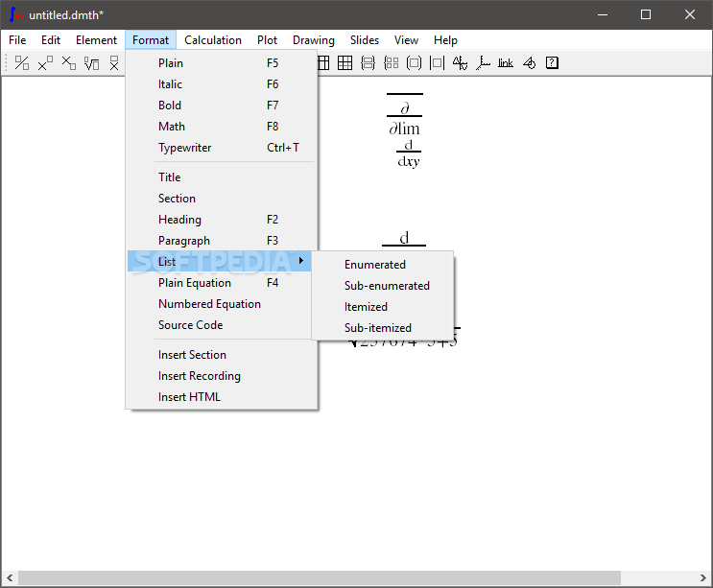The width and height of the screenshot is (713, 588).
Task: Insert absolute value bars from the toolbar
Action: (437, 62)
